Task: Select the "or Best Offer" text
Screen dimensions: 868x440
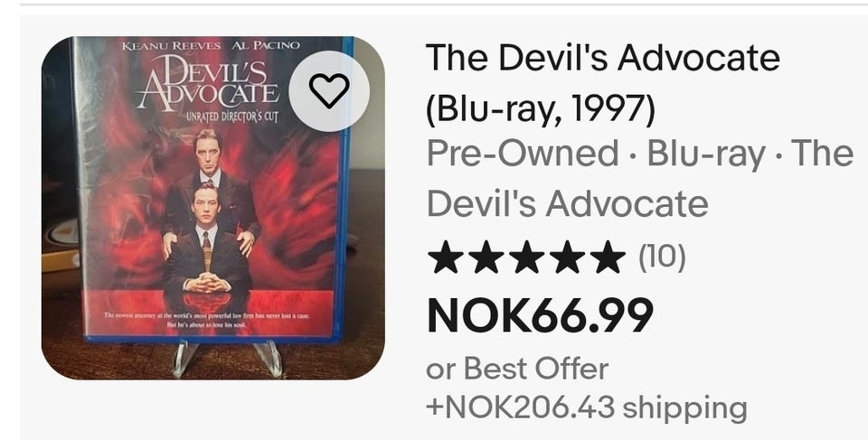Action: point(517,369)
